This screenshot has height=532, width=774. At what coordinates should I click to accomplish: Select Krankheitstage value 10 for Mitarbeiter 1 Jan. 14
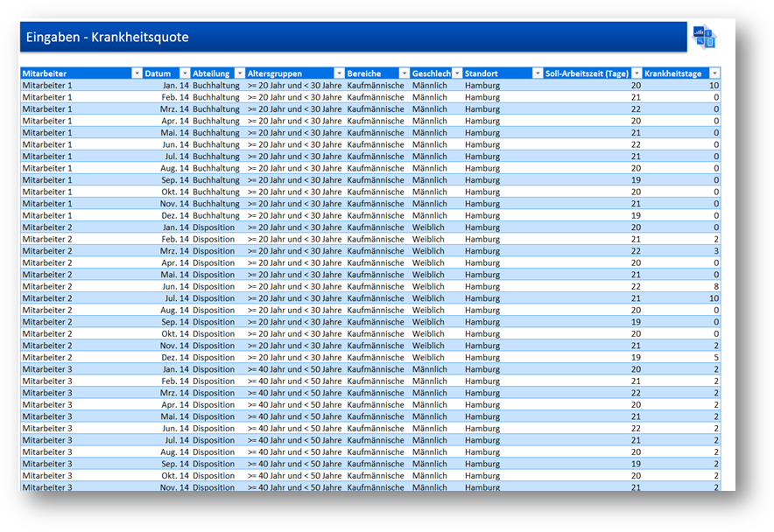[x=714, y=86]
